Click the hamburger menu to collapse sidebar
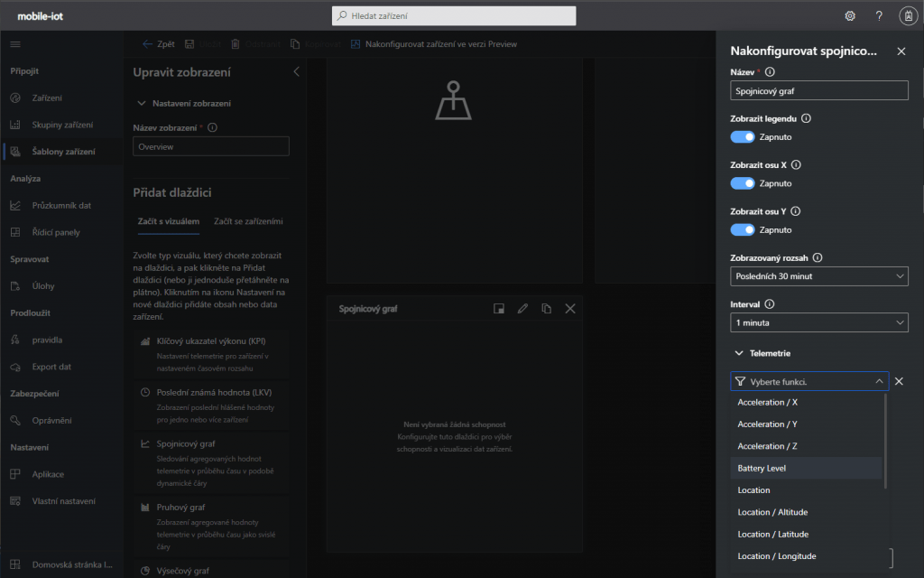The width and height of the screenshot is (924, 578). (15, 44)
